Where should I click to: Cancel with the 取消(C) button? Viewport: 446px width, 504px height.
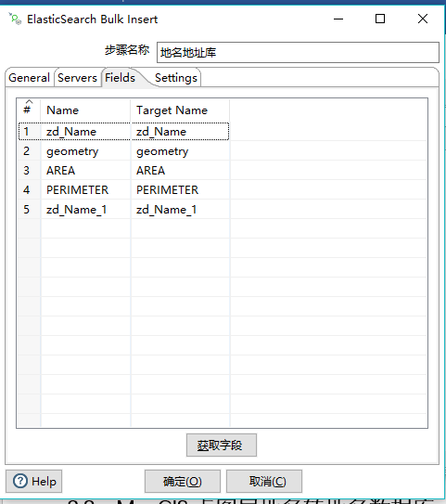(264, 481)
